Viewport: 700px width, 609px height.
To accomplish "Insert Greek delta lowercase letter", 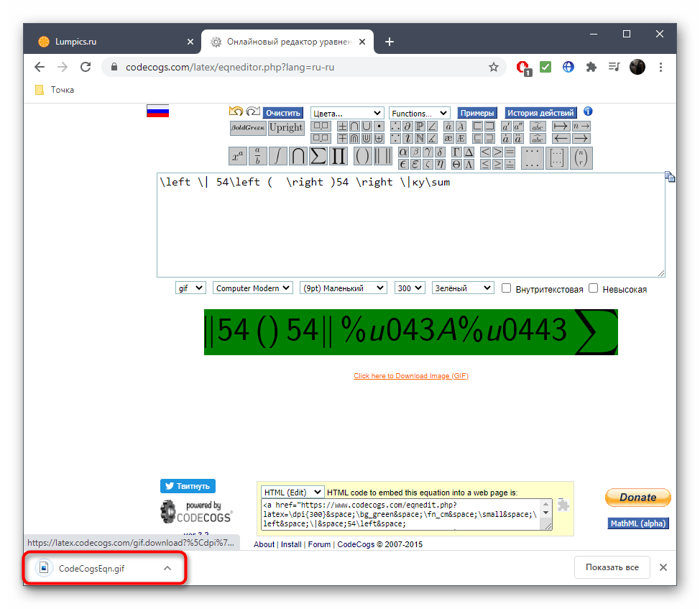I will coord(440,152).
